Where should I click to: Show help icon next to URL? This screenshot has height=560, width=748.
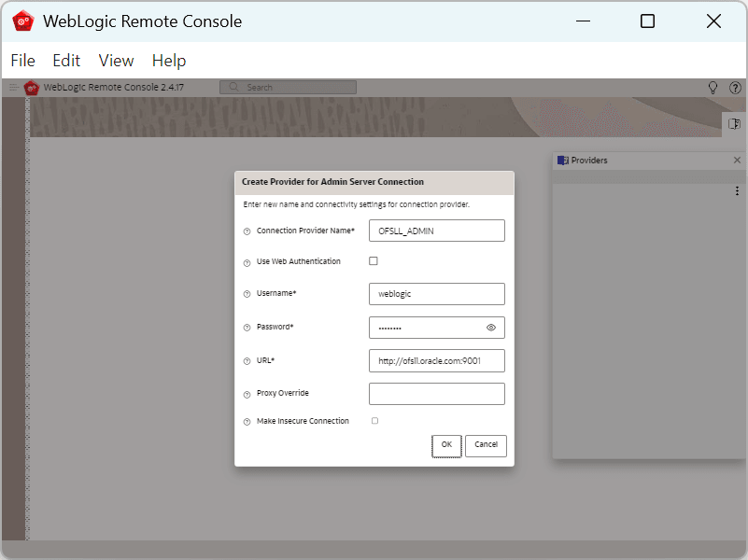[247, 361]
